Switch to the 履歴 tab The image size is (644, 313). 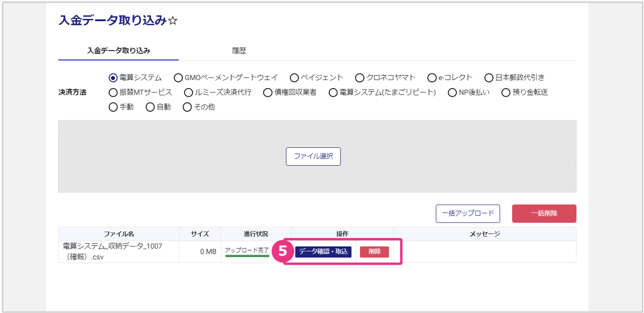tap(239, 51)
